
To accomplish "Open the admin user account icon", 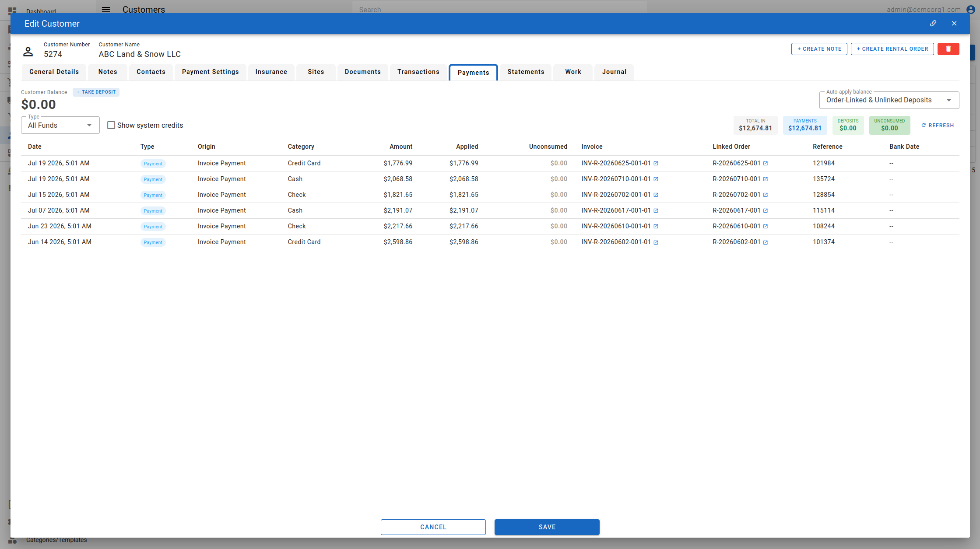I will pyautogui.click(x=971, y=10).
